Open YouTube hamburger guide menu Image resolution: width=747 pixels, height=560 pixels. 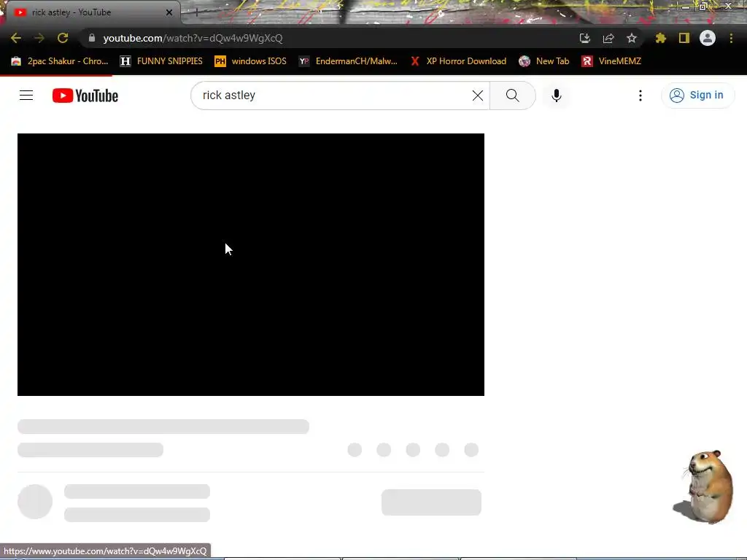point(26,96)
